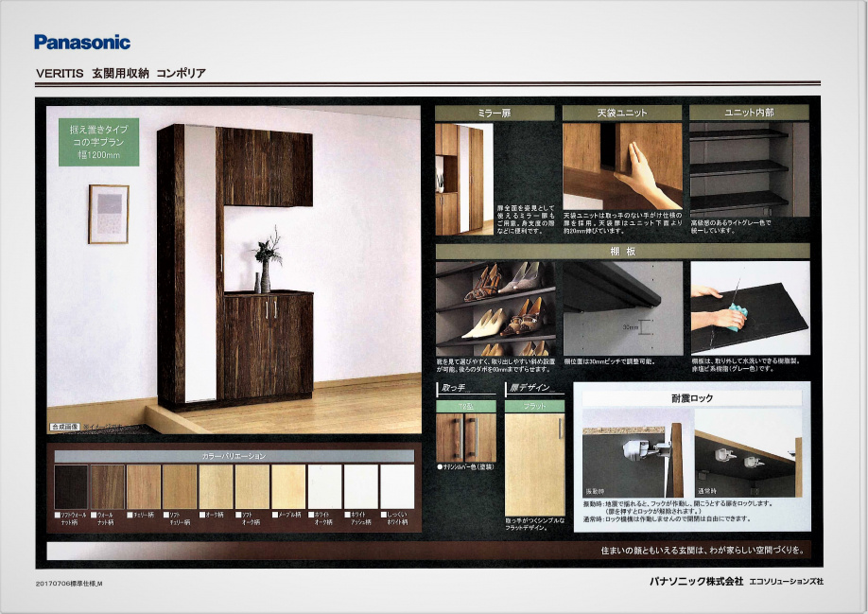Click the 棚板 section header bar

pos(621,251)
